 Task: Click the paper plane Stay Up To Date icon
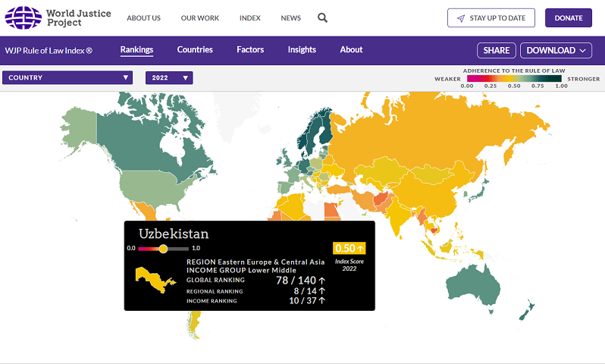click(x=460, y=18)
